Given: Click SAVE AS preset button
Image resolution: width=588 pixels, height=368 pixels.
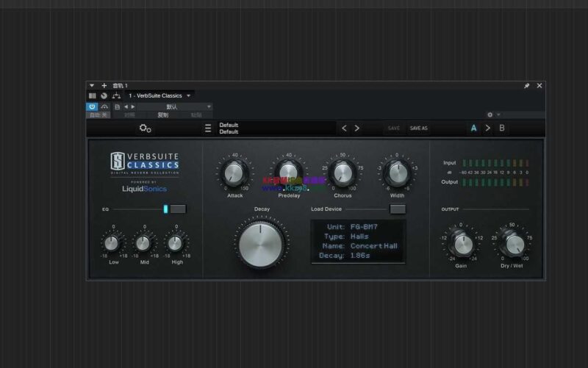Looking at the screenshot, I should click(418, 128).
